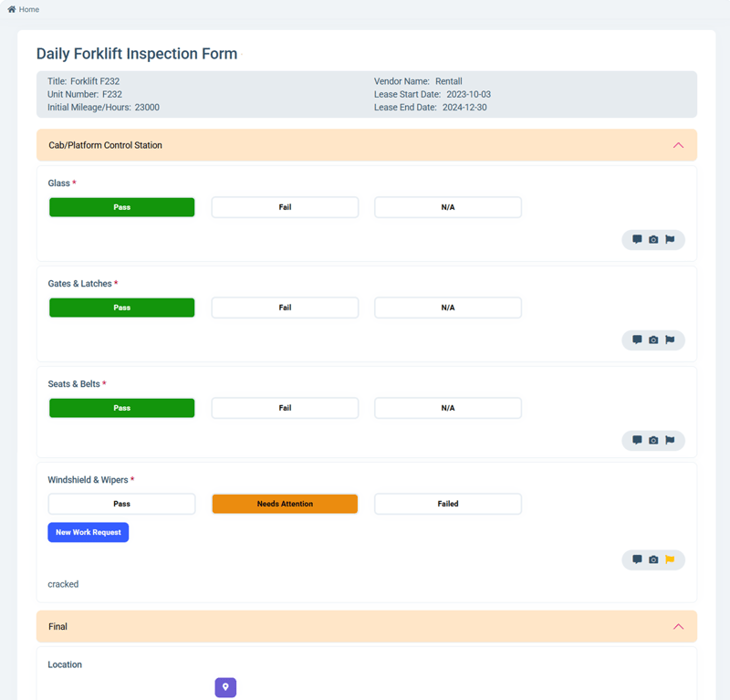This screenshot has width=730, height=700.
Task: Click the New Work Request button
Action: click(89, 532)
